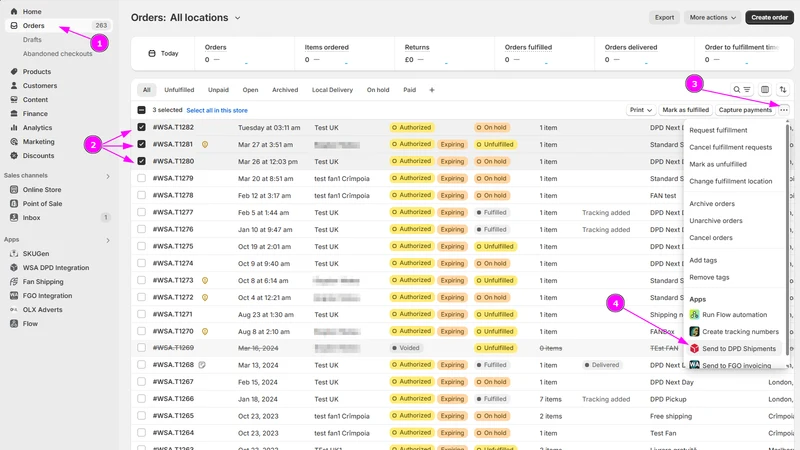
Task: Open the OLX Adverts app icon
Action: click(14, 310)
